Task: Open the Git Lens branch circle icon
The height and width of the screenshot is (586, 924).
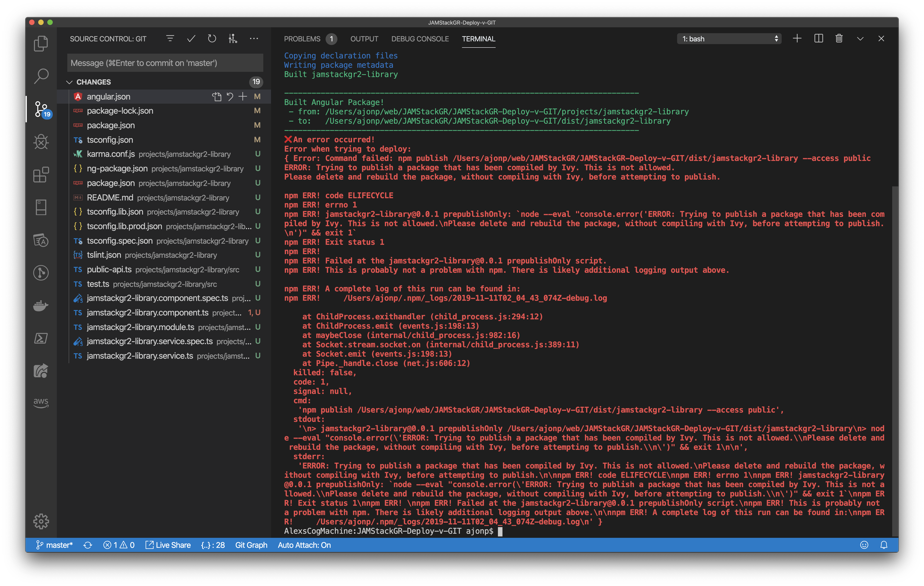Action: [41, 273]
